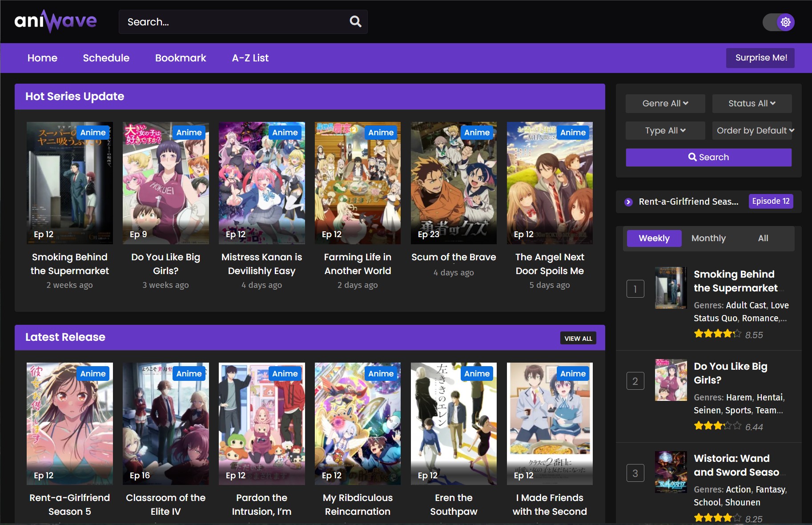Click the Seinen genre link

point(707,410)
